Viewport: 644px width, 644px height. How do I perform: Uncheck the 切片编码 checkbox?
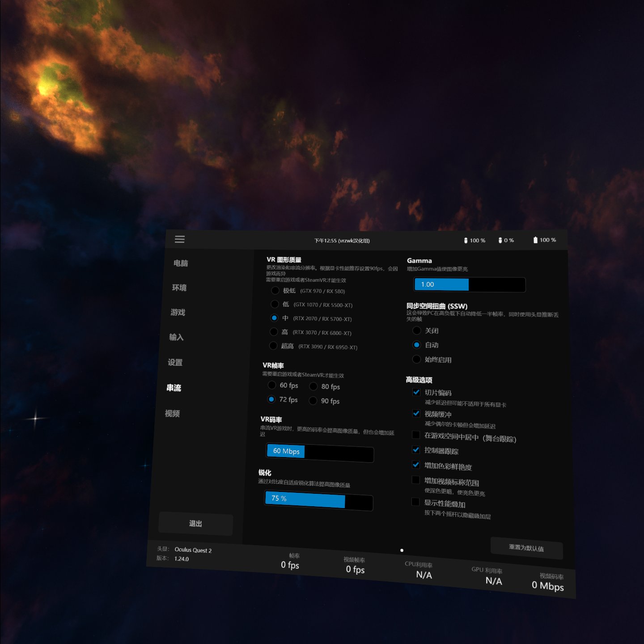pyautogui.click(x=416, y=392)
